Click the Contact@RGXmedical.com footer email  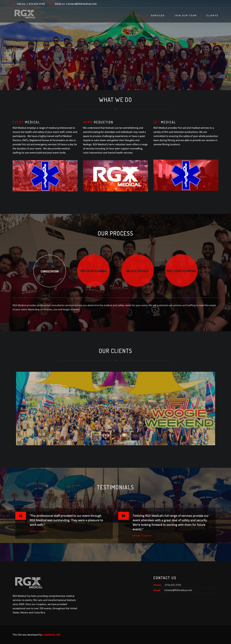point(178,590)
